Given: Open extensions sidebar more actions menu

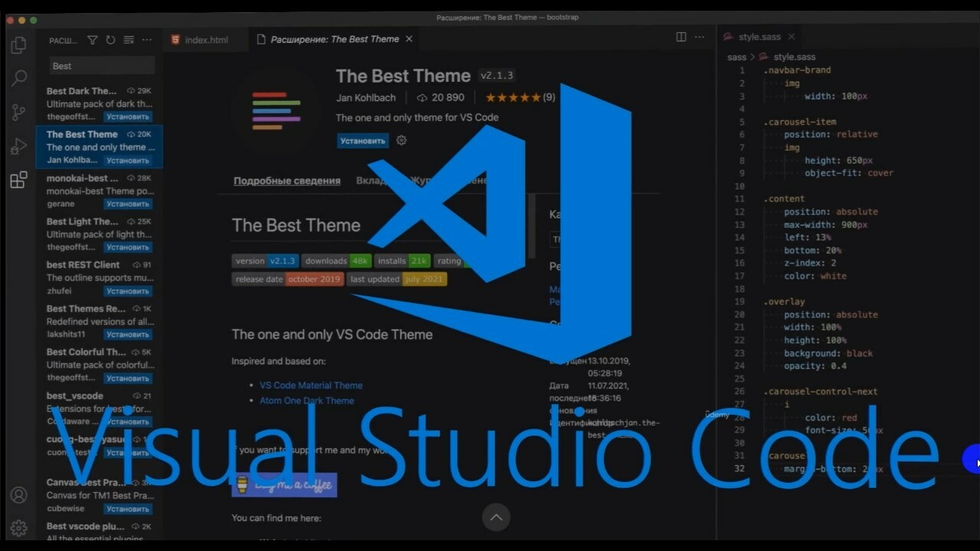Looking at the screenshot, I should (x=147, y=40).
